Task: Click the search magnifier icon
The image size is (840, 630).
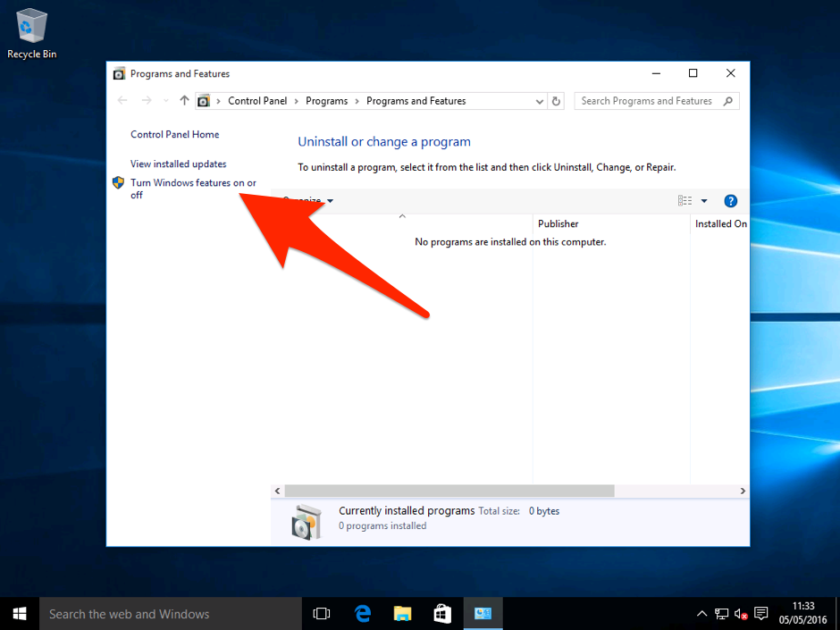Action: [x=727, y=101]
